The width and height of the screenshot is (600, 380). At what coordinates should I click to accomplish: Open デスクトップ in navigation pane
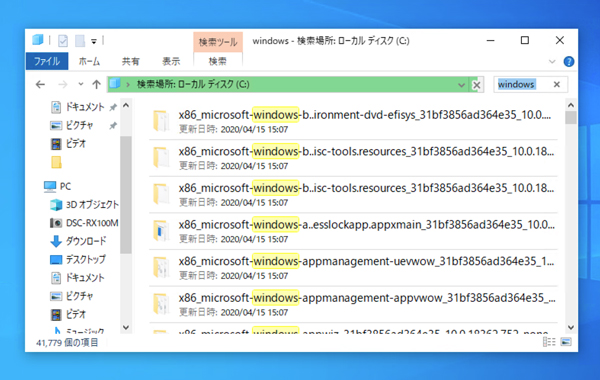(78, 259)
